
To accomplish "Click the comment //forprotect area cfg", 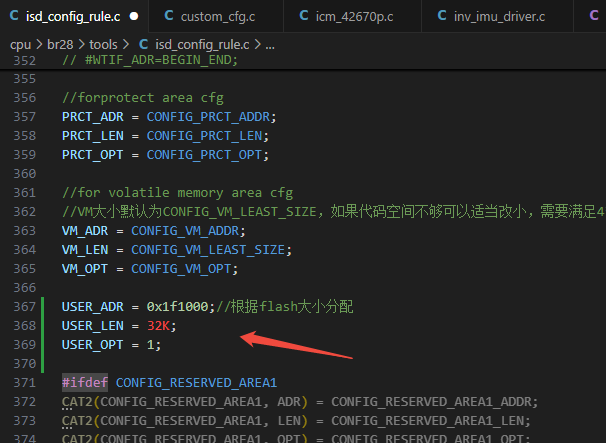I will [143, 98].
